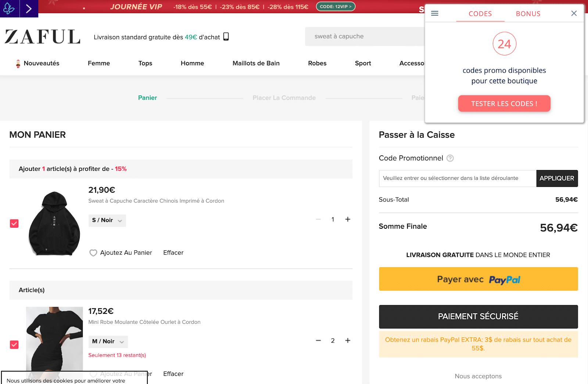
Task: Click the heart icon for the hoodie
Action: coord(93,253)
